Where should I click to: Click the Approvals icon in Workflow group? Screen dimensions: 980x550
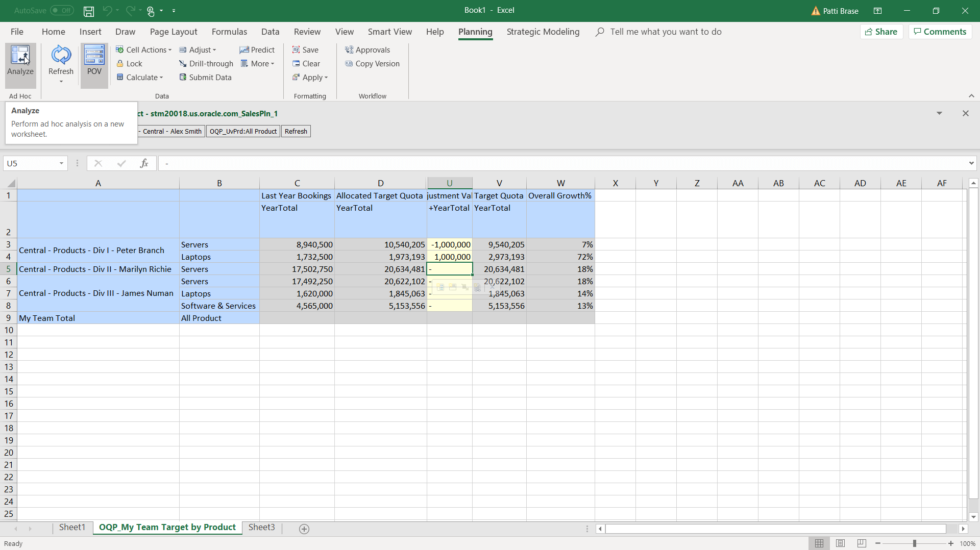[368, 49]
